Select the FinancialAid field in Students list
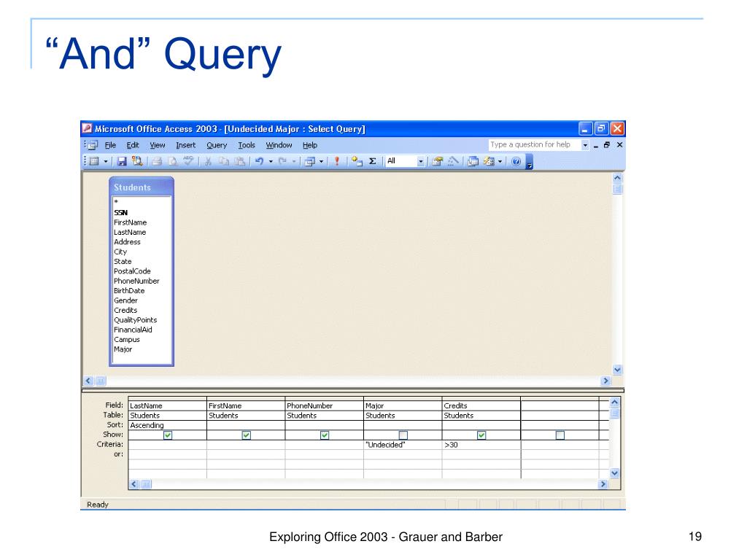Image resolution: width=747 pixels, height=560 pixels. (x=133, y=330)
